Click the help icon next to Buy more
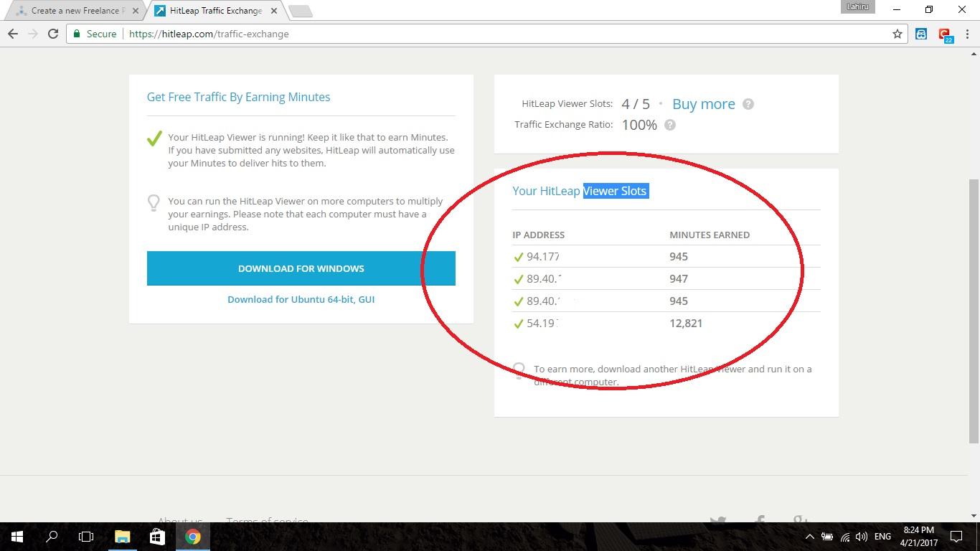This screenshot has width=980, height=551. (748, 104)
